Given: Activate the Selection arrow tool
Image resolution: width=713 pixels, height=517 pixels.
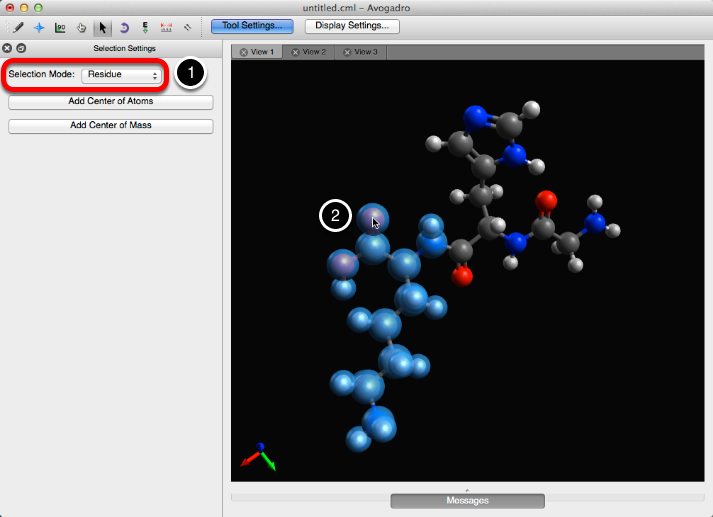Looking at the screenshot, I should (x=103, y=27).
